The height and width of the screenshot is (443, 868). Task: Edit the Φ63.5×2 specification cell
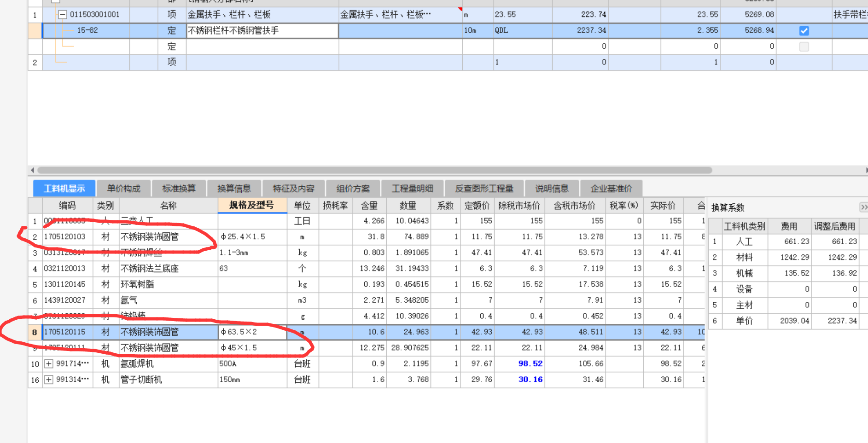coord(252,332)
